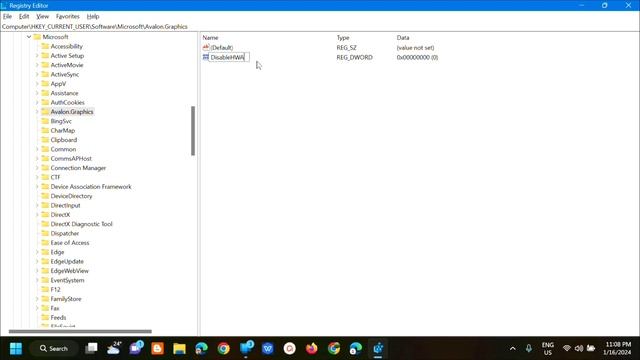Select the Dispatcher key
Screen dimensions: 640x360
(x=65, y=233)
